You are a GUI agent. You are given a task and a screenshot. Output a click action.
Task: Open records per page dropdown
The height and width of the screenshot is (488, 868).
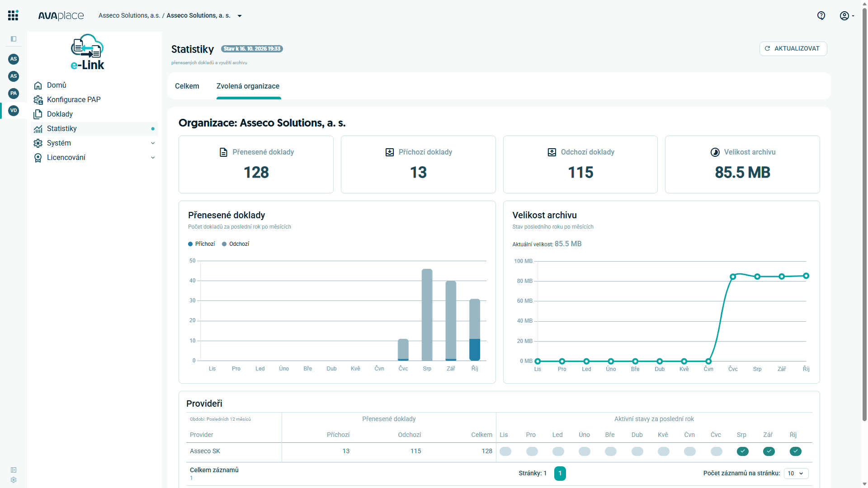(796, 474)
